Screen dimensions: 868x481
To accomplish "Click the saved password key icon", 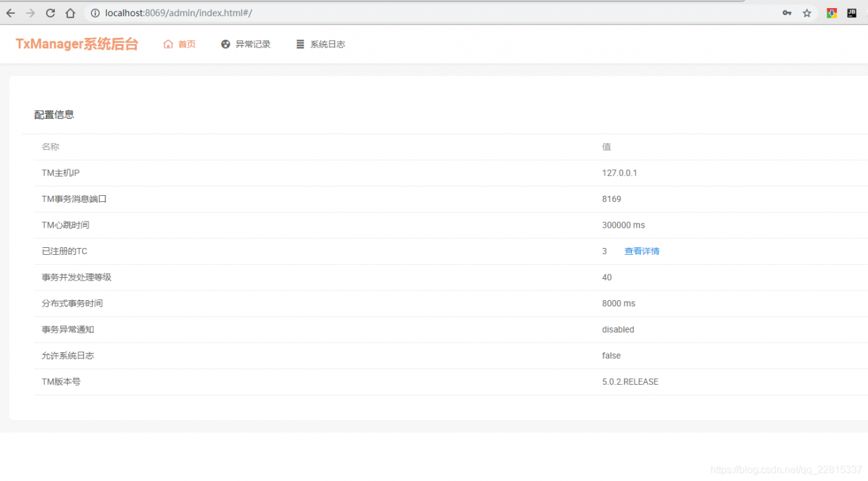I will (787, 13).
